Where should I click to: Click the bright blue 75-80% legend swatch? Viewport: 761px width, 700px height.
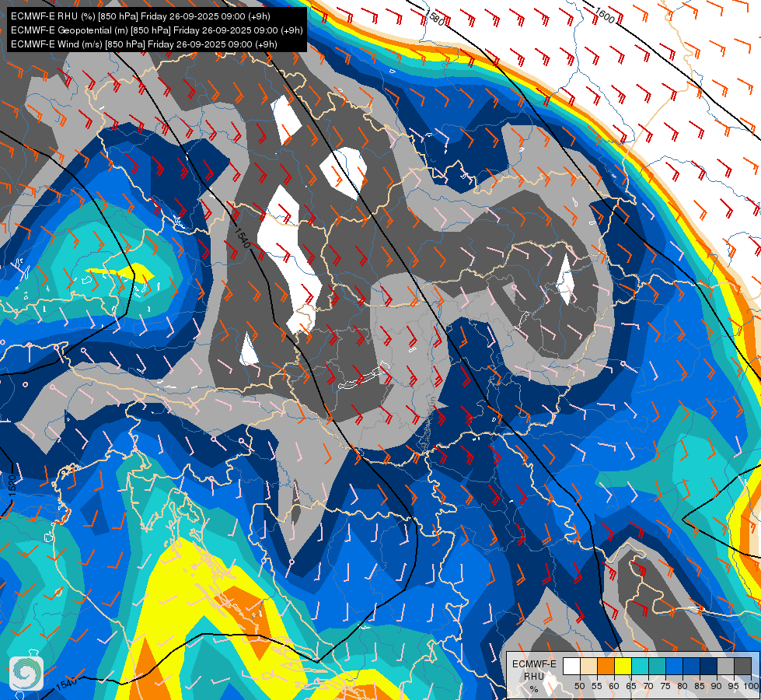point(675,666)
